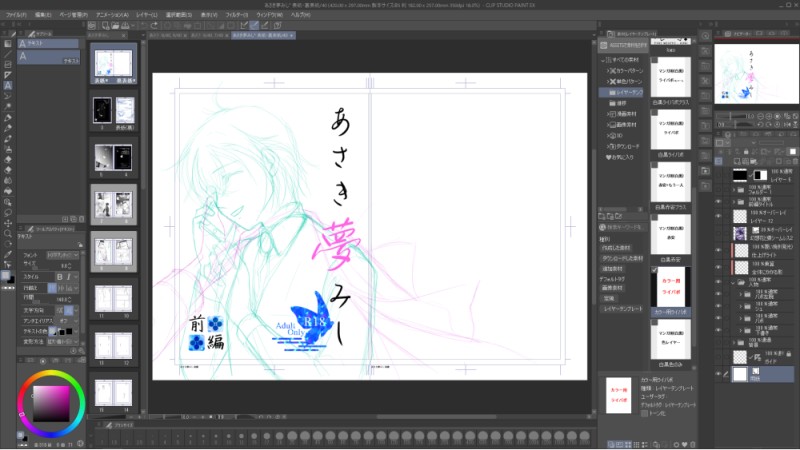800x450 pixels.
Task: Click the CLIP STUDIO launcher icon in command bar
Action: [91, 25]
